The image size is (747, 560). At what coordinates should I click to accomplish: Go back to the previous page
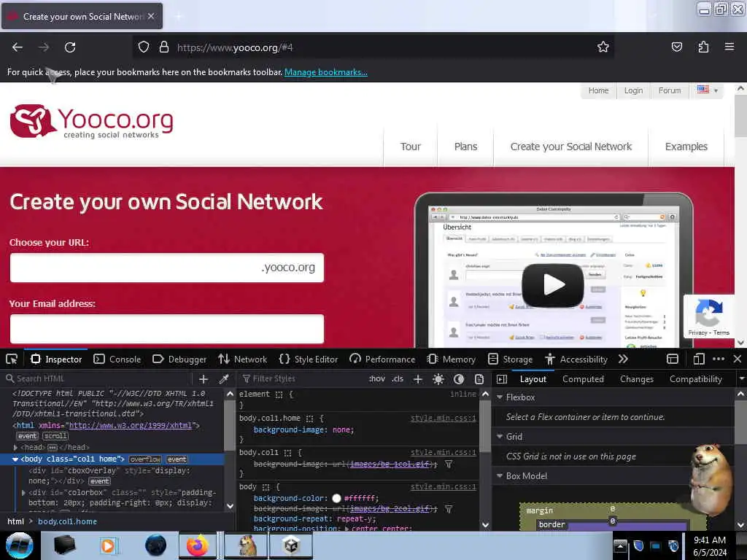[x=18, y=47]
